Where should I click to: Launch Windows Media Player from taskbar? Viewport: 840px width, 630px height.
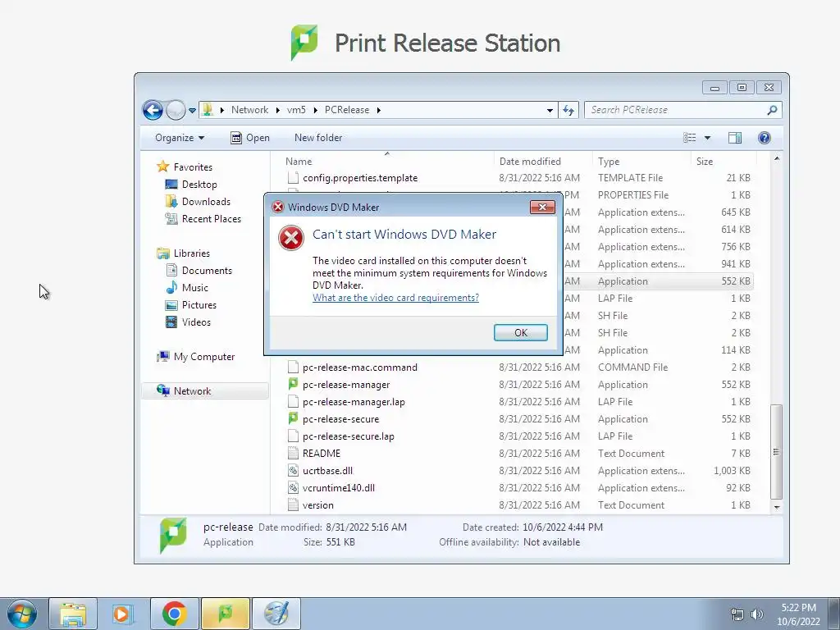(x=123, y=614)
